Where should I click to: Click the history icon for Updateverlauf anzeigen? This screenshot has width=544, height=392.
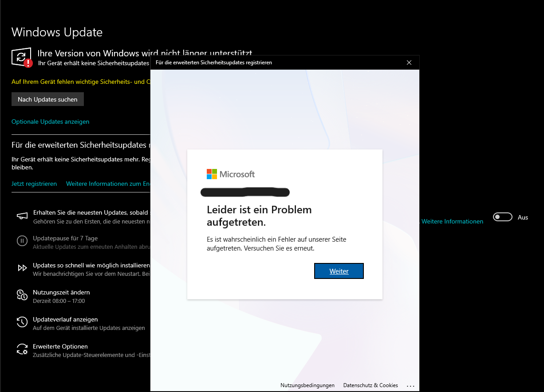coord(22,322)
